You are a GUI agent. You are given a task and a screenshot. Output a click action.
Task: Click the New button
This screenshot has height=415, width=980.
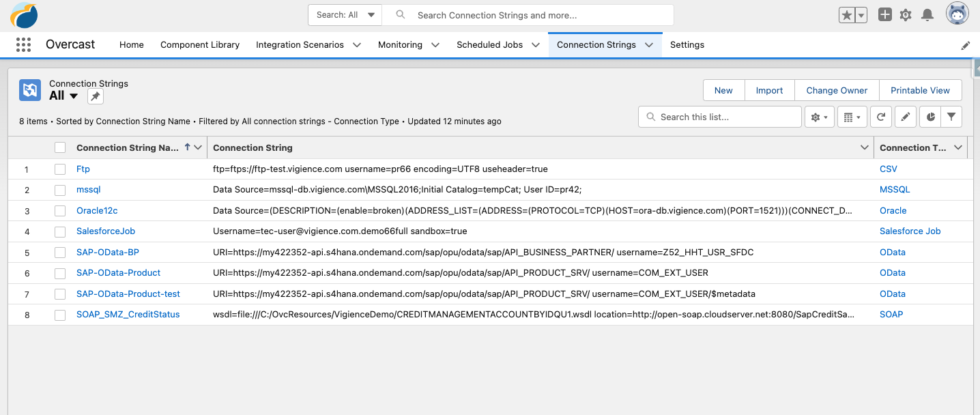coord(723,90)
